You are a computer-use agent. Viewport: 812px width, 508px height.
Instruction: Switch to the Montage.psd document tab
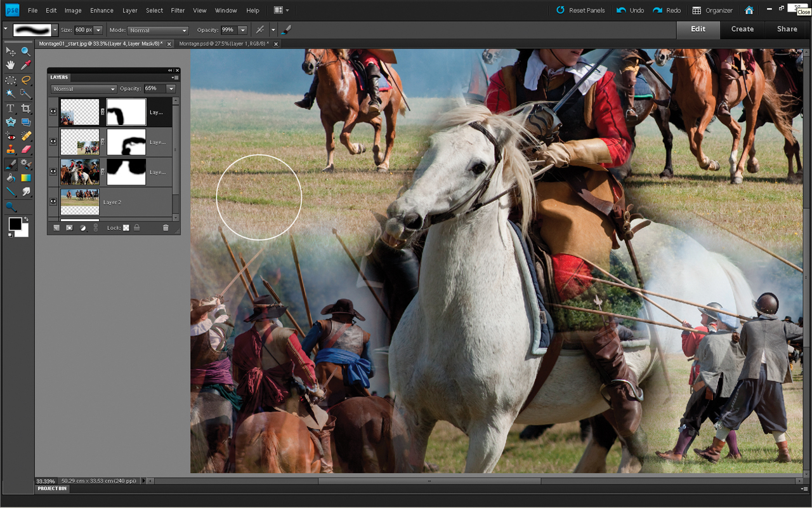click(x=223, y=44)
